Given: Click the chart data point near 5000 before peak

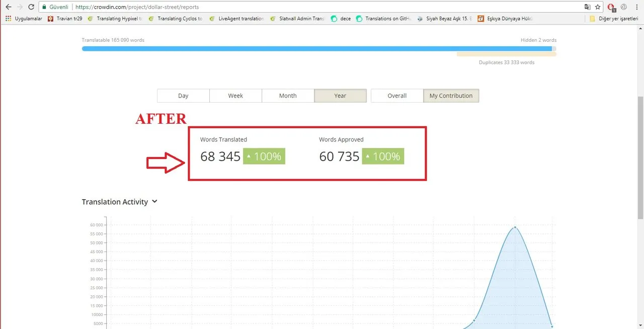Looking at the screenshot, I should (x=474, y=320).
